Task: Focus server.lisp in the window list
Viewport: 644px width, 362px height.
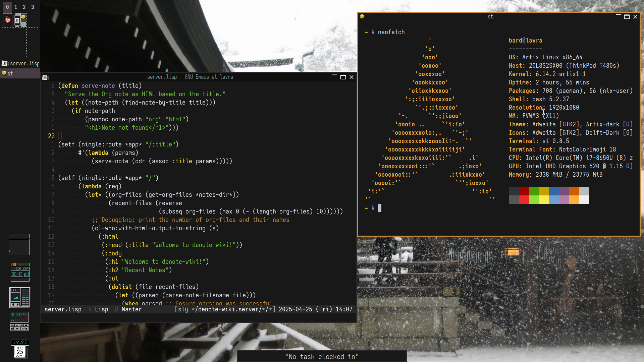Action: [23, 63]
